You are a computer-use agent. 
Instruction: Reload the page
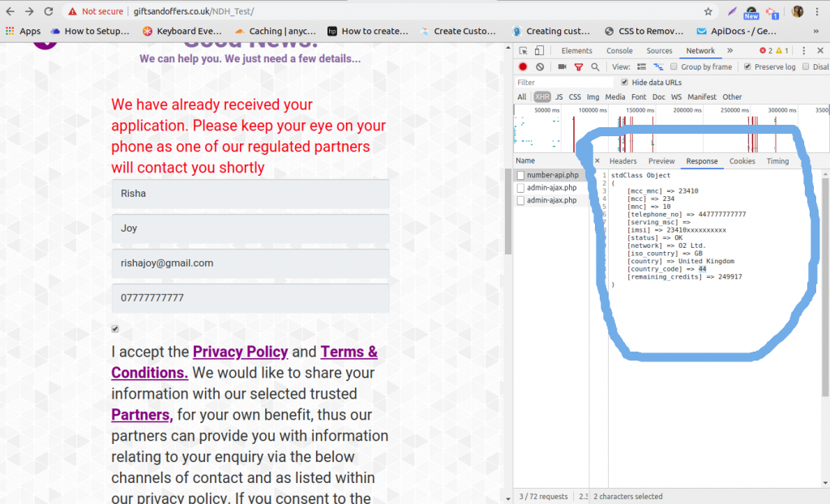pos(49,12)
